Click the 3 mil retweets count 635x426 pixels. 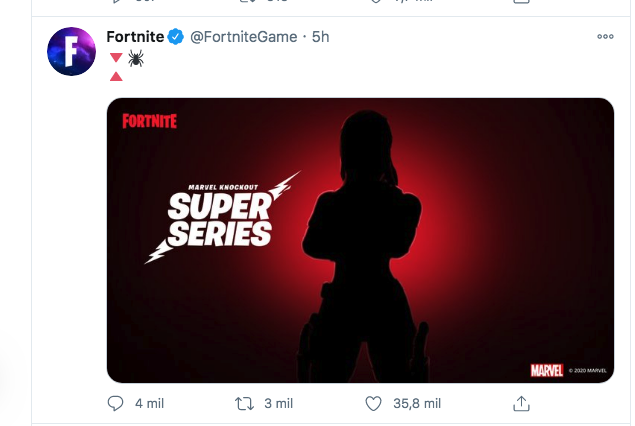pyautogui.click(x=277, y=403)
